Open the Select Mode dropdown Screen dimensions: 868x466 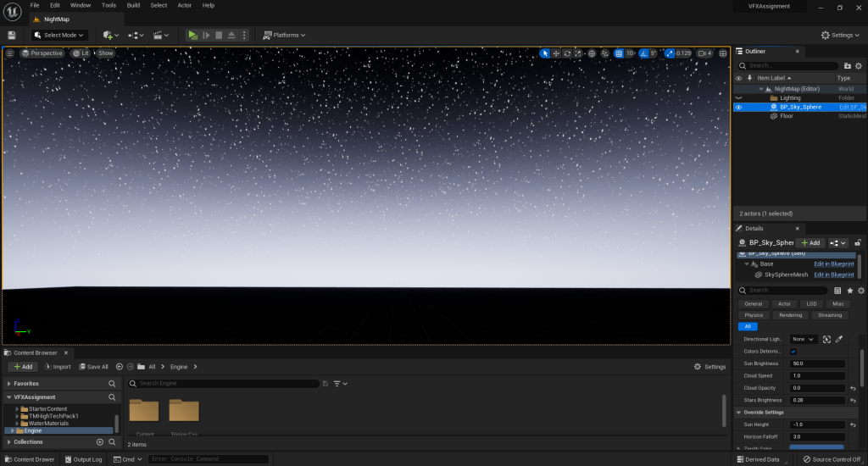(59, 35)
